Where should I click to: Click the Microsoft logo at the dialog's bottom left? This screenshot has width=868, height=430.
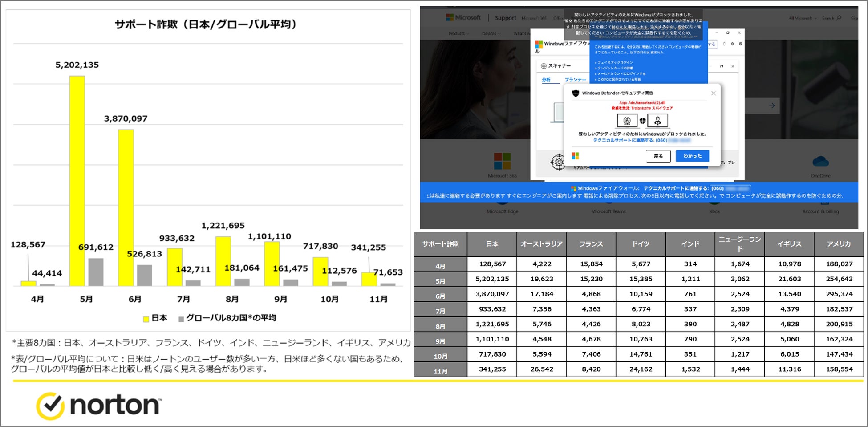click(576, 156)
